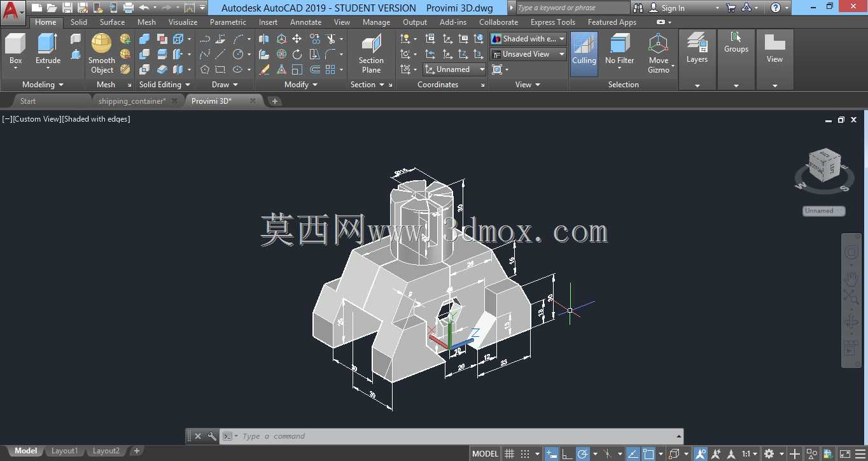
Task: Expand the Draw panel
Action: click(225, 85)
